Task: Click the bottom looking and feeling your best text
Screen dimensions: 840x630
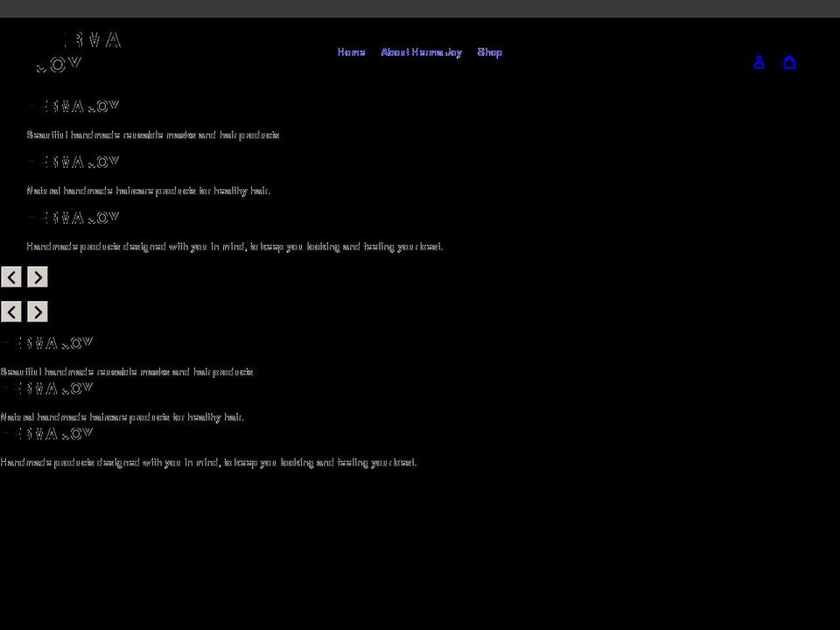Action: [208, 462]
